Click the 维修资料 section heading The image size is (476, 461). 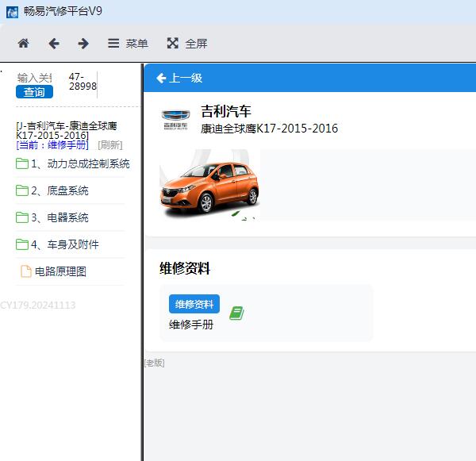pyautogui.click(x=185, y=268)
